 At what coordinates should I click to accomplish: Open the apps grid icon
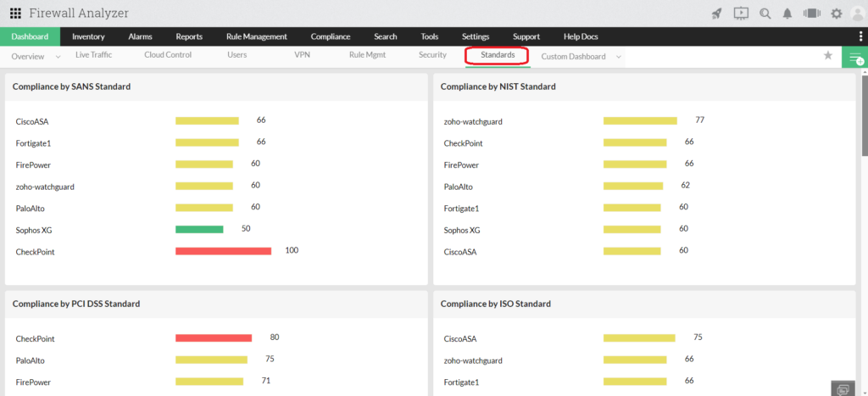(x=15, y=14)
